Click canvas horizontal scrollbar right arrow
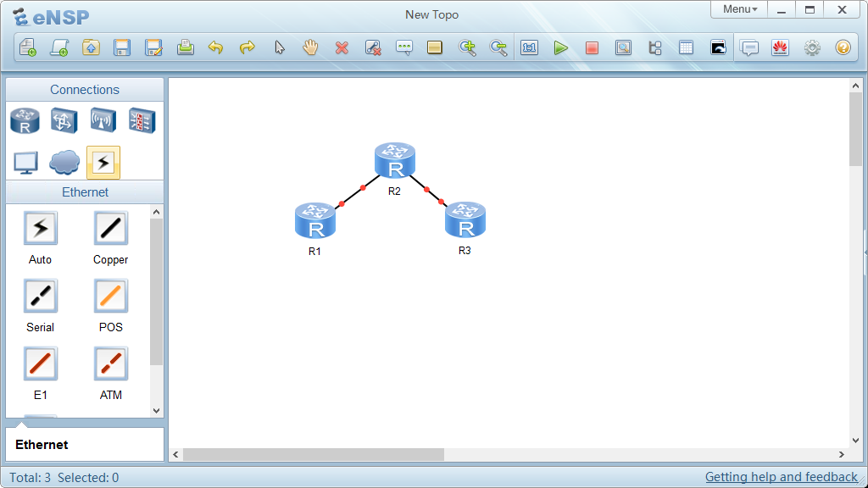The image size is (868, 488). tap(842, 455)
